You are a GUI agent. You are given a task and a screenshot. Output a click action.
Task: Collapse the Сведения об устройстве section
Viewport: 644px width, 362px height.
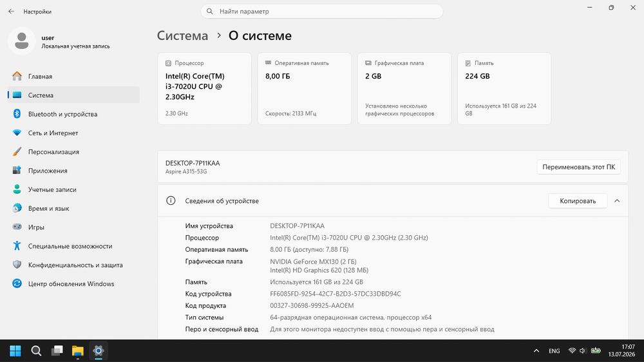click(617, 201)
